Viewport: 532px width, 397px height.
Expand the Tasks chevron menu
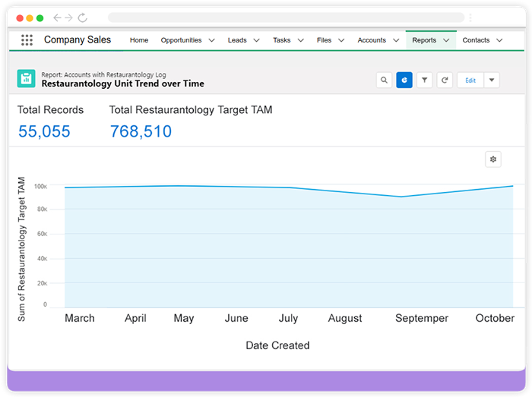coord(301,40)
